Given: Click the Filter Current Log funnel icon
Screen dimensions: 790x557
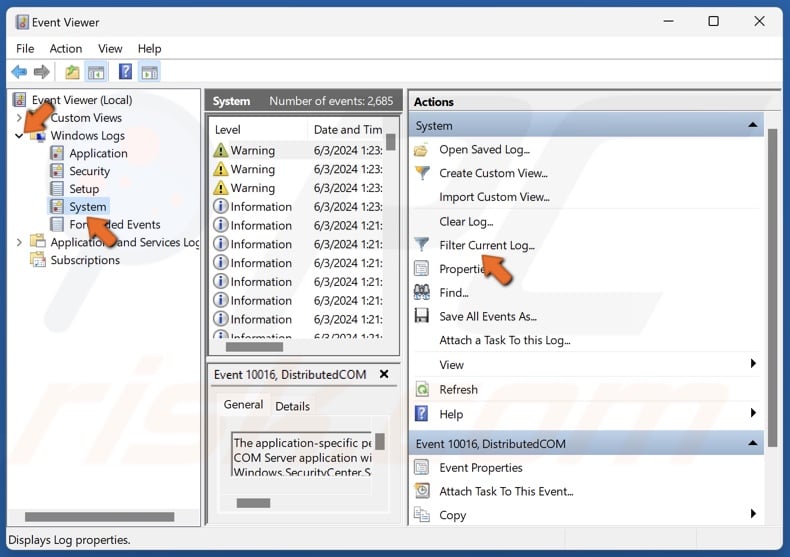Looking at the screenshot, I should [x=421, y=245].
